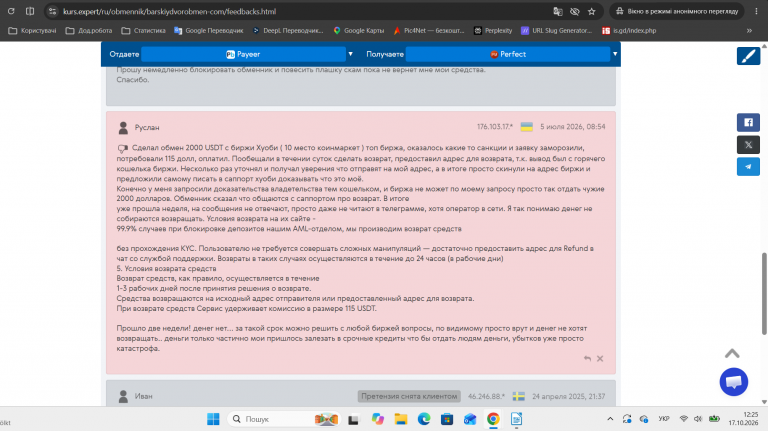
Task: Open Google Переводчик bookmark
Action: (x=209, y=30)
